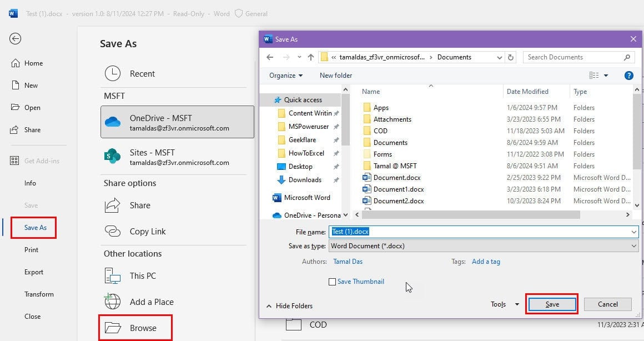Select the OneDrive - MSFT location
This screenshot has width=644, height=341.
pyautogui.click(x=178, y=122)
